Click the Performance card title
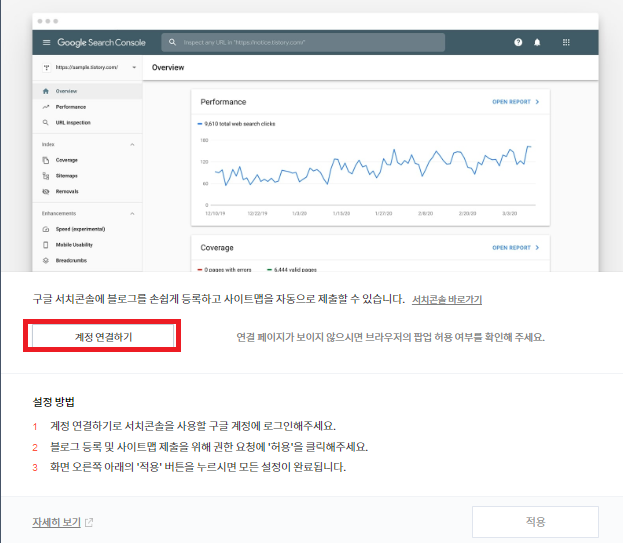Screen dimensions: 623x543 point(223,102)
